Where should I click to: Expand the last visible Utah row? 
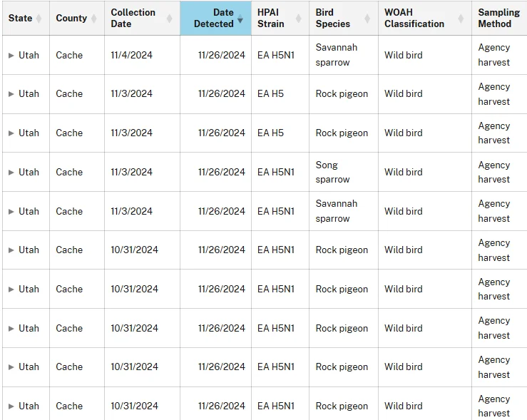[x=11, y=406]
